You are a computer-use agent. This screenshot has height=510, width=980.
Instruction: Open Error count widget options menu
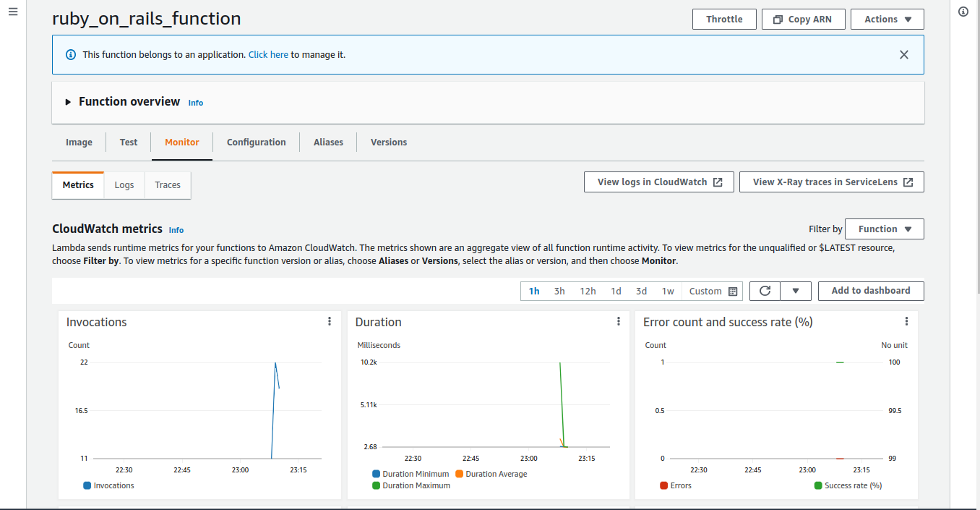(x=906, y=322)
